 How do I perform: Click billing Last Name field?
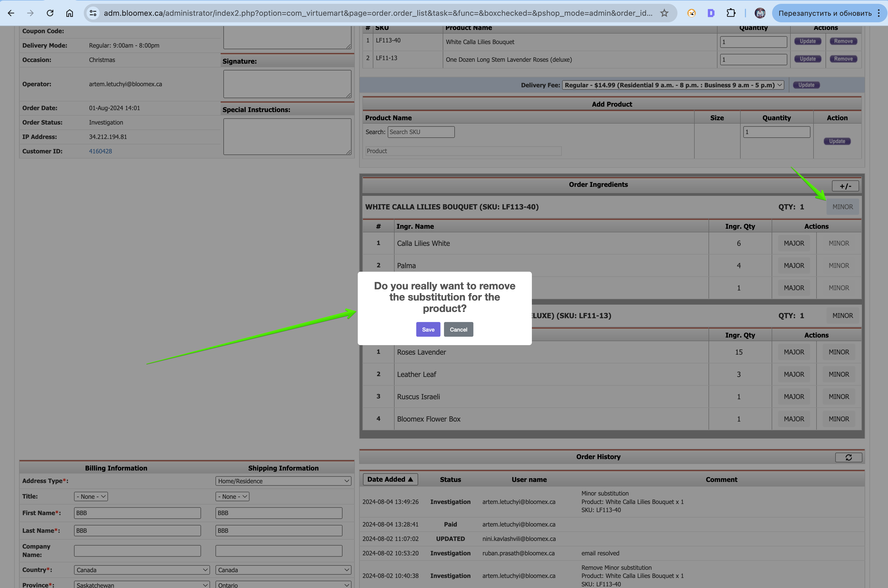pos(137,531)
